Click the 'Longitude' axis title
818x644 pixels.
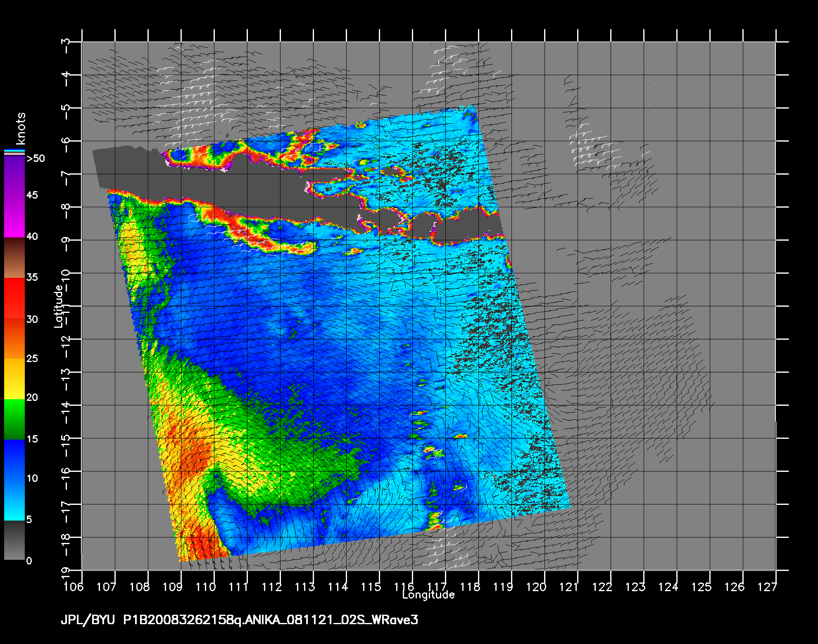coord(428,595)
